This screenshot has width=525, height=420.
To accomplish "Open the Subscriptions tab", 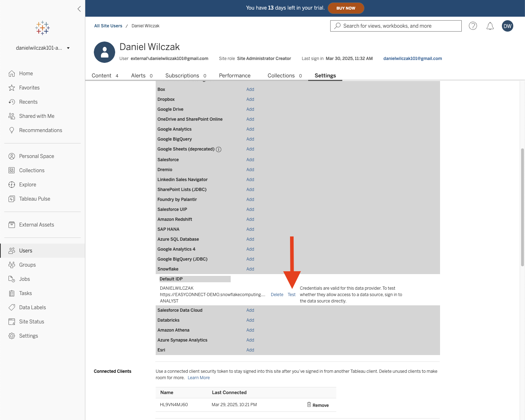I will [182, 76].
